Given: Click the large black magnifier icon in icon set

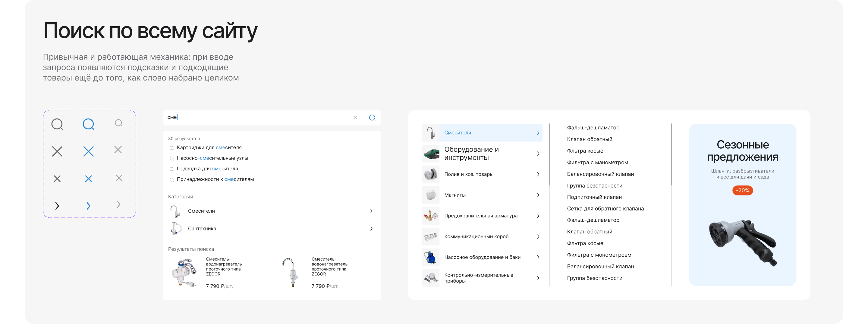Looking at the screenshot, I should pos(57,124).
